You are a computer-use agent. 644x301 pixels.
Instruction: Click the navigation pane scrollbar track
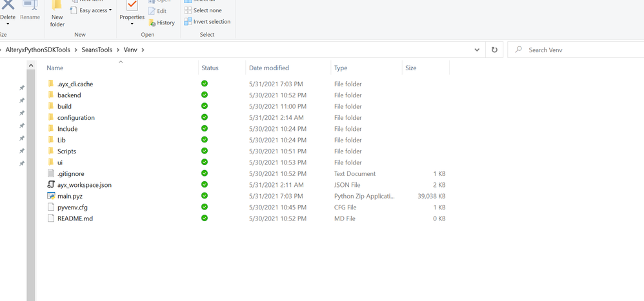[31, 185]
